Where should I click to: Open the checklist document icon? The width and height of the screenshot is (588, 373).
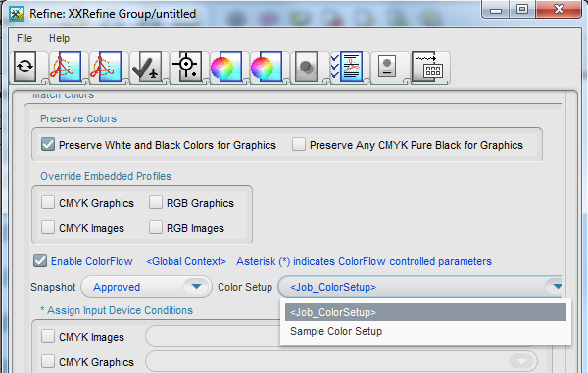tap(348, 67)
